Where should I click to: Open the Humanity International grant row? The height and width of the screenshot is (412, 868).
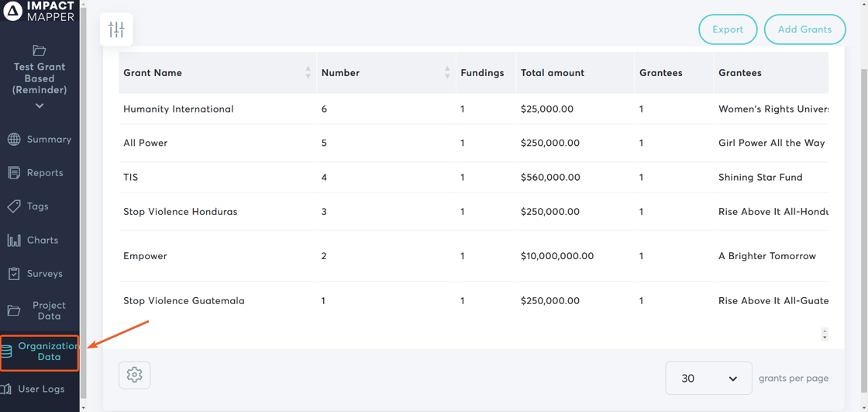(x=178, y=109)
